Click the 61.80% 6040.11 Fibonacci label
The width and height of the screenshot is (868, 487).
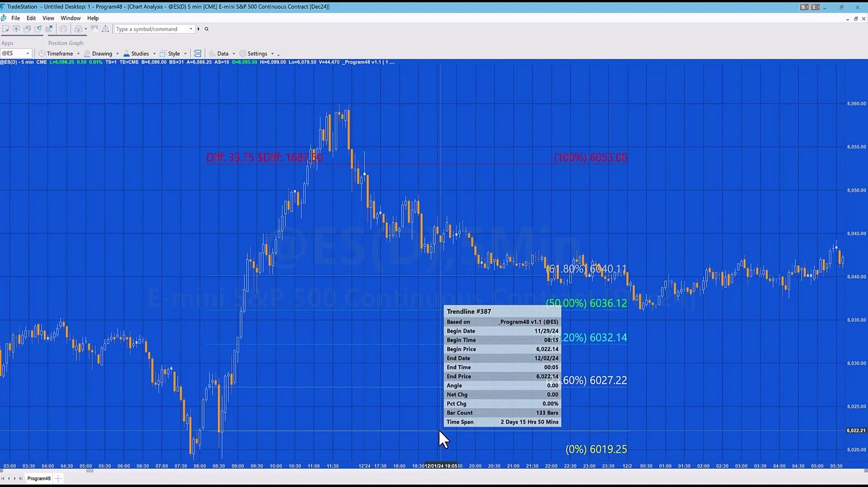click(x=586, y=269)
